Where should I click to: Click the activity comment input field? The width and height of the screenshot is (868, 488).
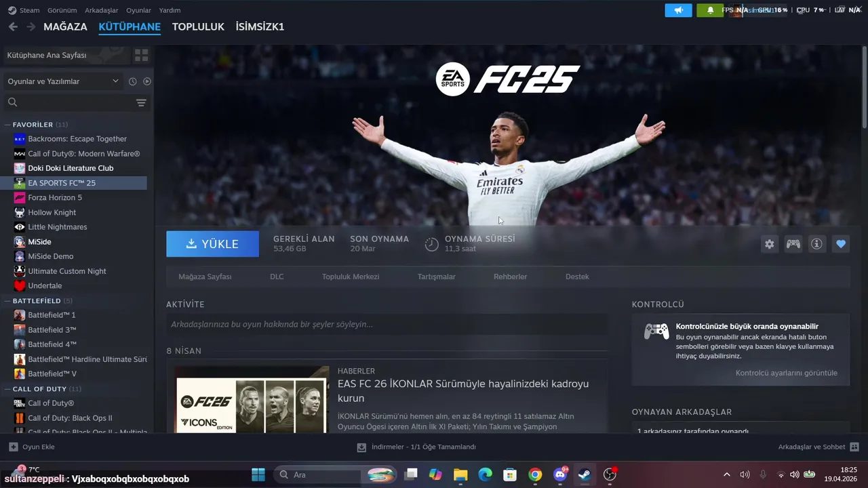tap(387, 325)
